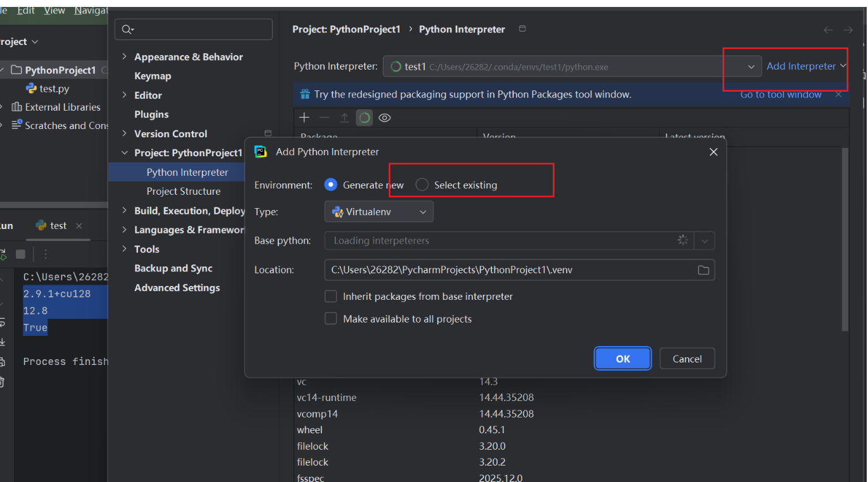Select the vc14-runtime package row

(x=572, y=398)
